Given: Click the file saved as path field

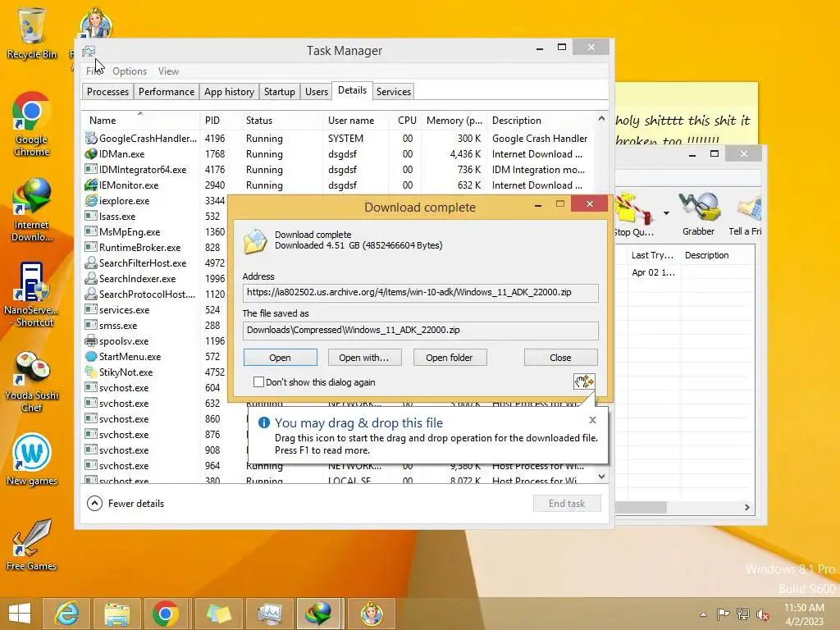Looking at the screenshot, I should [x=421, y=330].
